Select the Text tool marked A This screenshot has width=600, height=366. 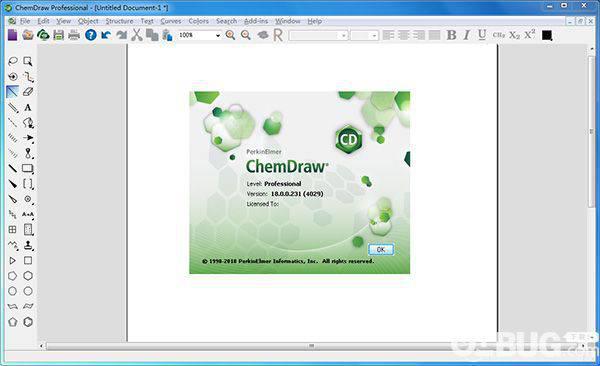[x=28, y=107]
